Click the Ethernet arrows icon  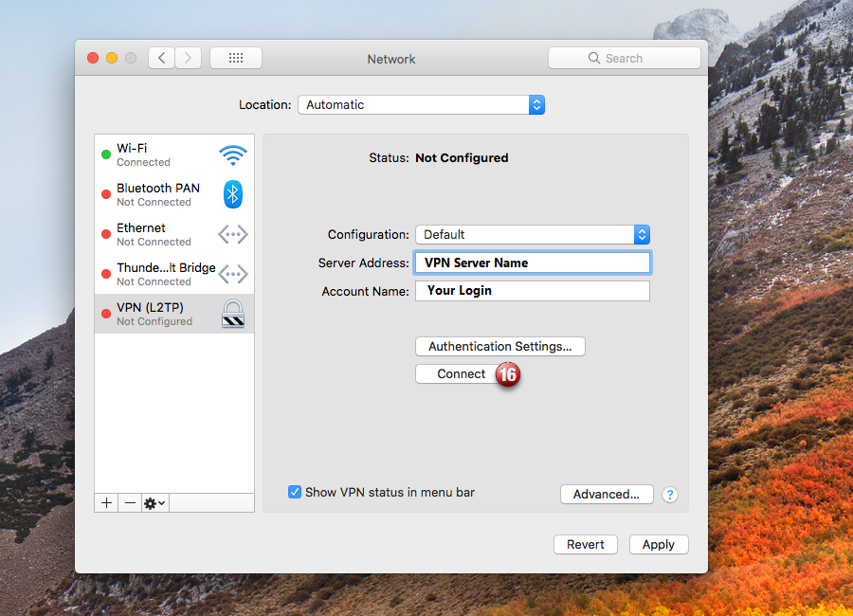coord(233,234)
